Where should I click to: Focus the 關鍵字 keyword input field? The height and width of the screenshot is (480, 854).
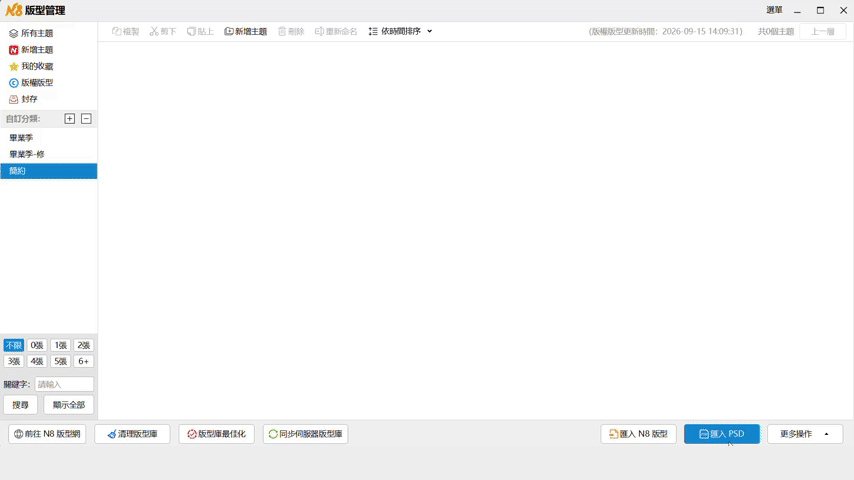click(64, 384)
